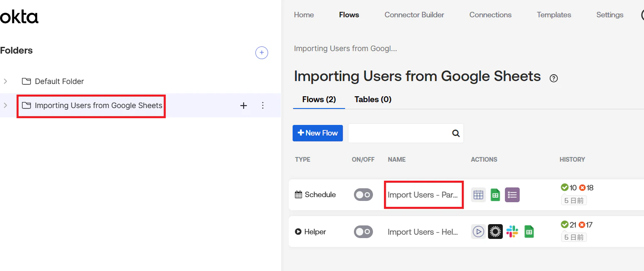
Task: Click the table action icon in the Schedule row
Action: click(478, 195)
